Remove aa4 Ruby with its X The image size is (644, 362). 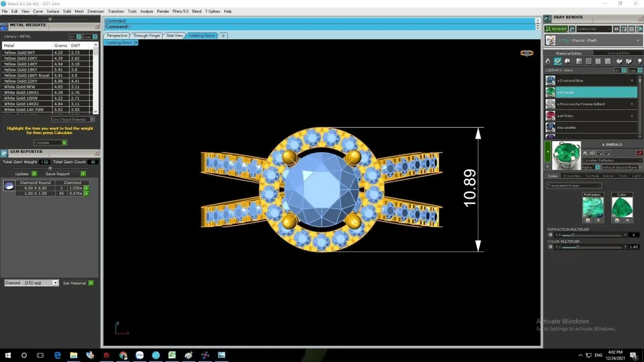click(x=632, y=116)
